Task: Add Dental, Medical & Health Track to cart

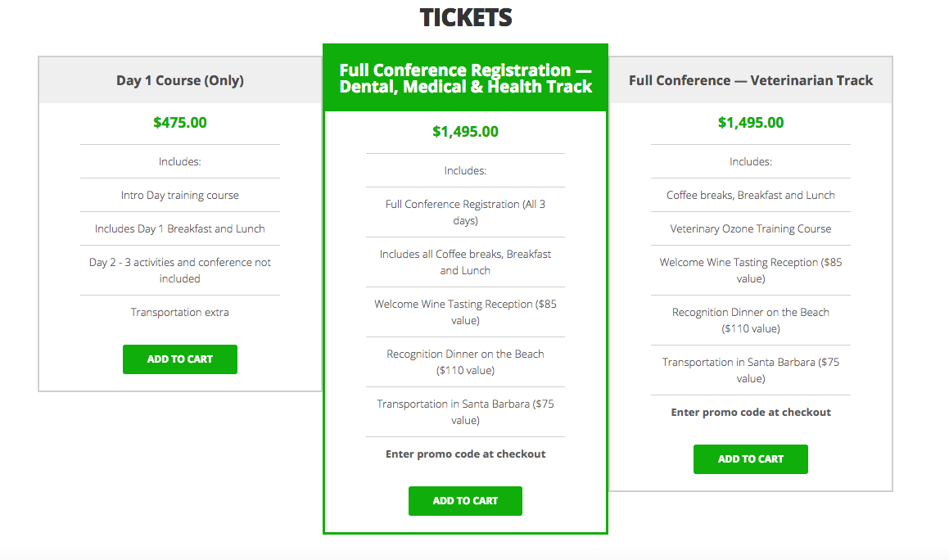Action: point(465,501)
